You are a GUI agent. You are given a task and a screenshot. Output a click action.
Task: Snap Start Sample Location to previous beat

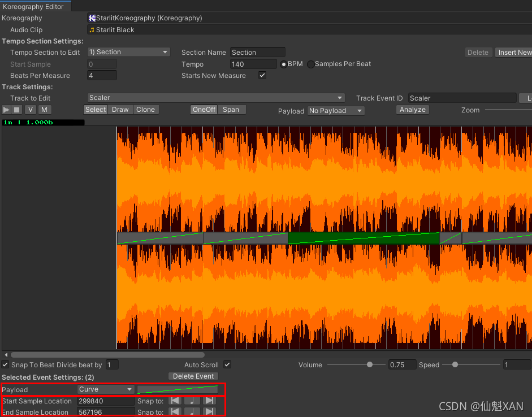click(175, 401)
